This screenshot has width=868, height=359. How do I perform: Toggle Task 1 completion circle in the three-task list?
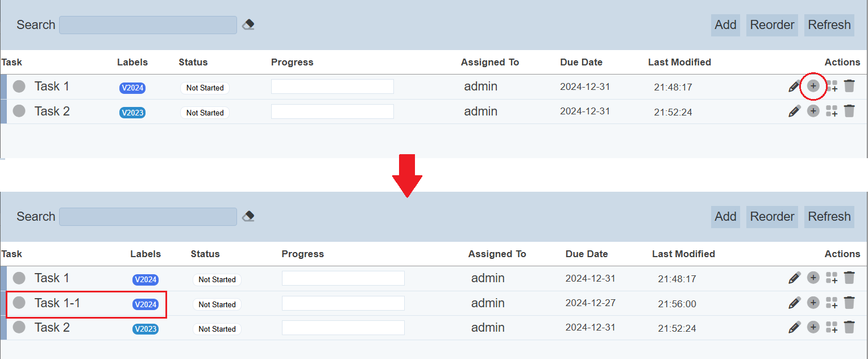click(x=19, y=278)
